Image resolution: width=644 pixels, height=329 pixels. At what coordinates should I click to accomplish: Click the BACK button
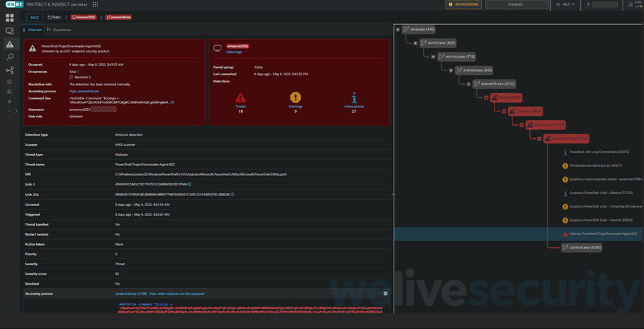[34, 17]
